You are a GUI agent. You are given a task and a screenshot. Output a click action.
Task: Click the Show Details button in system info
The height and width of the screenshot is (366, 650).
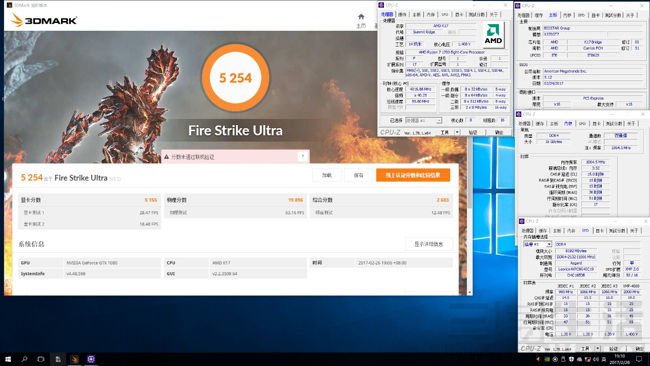pyautogui.click(x=428, y=244)
